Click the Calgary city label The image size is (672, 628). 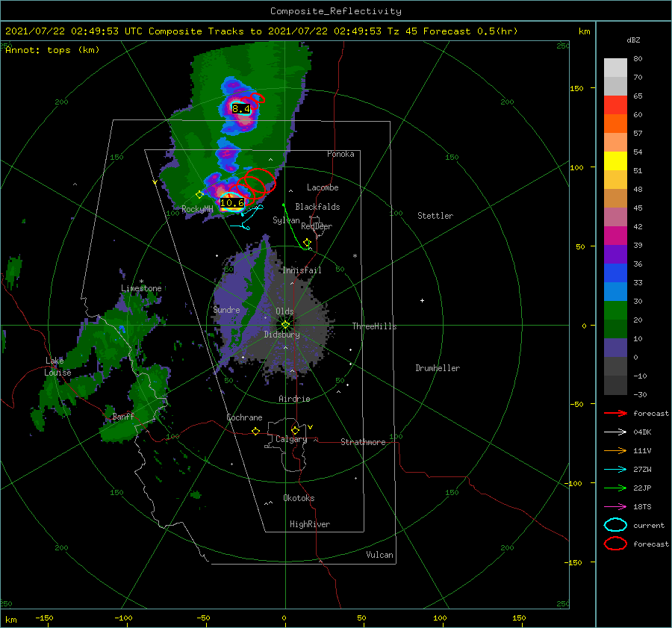291,439
